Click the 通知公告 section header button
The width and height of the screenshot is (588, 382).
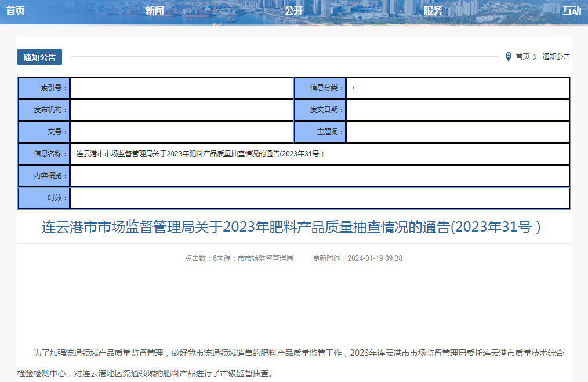(x=40, y=57)
